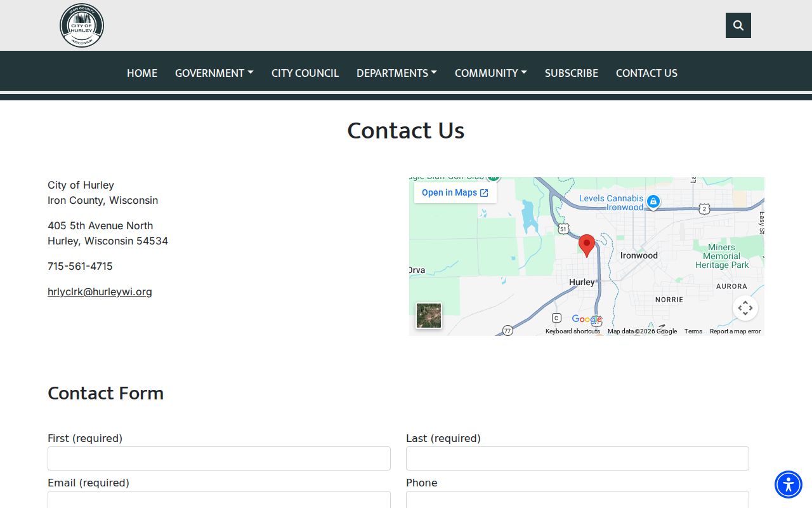Click the Hurley, Wisconsin 54534 text

click(x=108, y=241)
